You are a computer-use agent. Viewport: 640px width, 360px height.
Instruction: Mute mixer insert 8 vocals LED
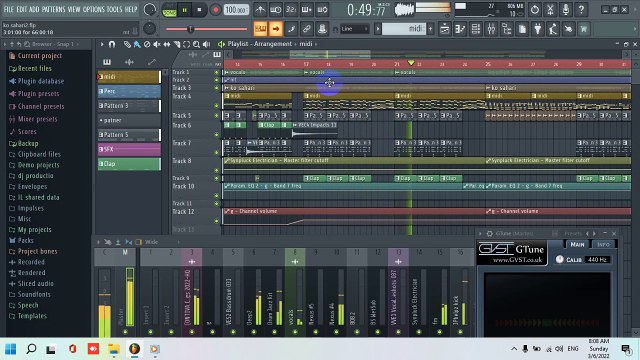(x=295, y=332)
